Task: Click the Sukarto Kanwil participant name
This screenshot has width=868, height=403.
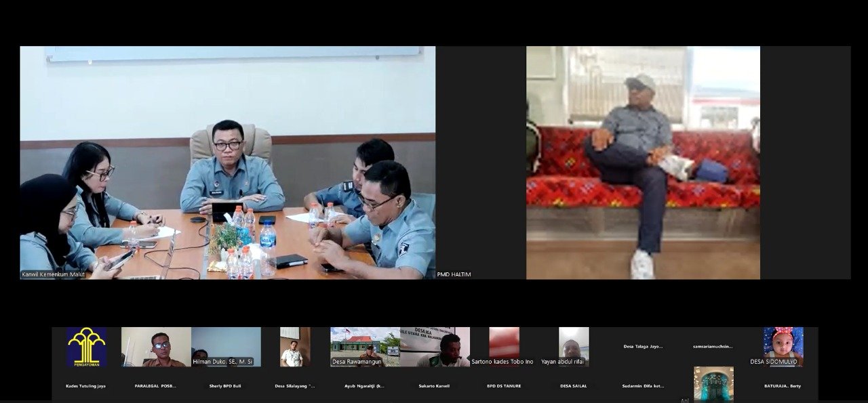Action: pos(434,386)
